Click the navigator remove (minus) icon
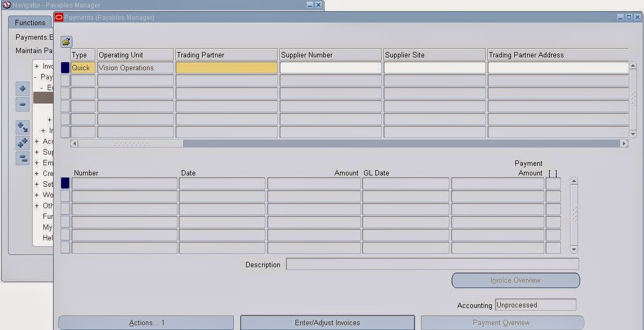The image size is (644, 330). [22, 105]
